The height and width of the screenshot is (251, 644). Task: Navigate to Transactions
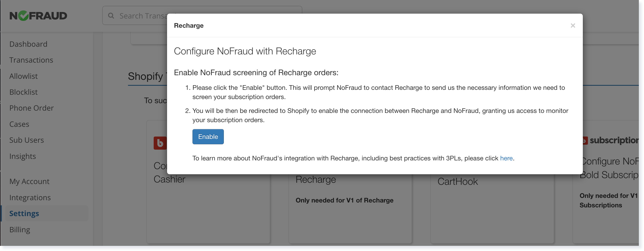click(31, 60)
